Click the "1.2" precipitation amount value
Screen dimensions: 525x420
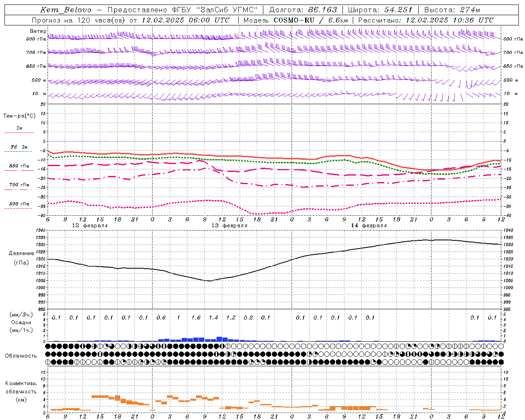pyautogui.click(x=231, y=317)
